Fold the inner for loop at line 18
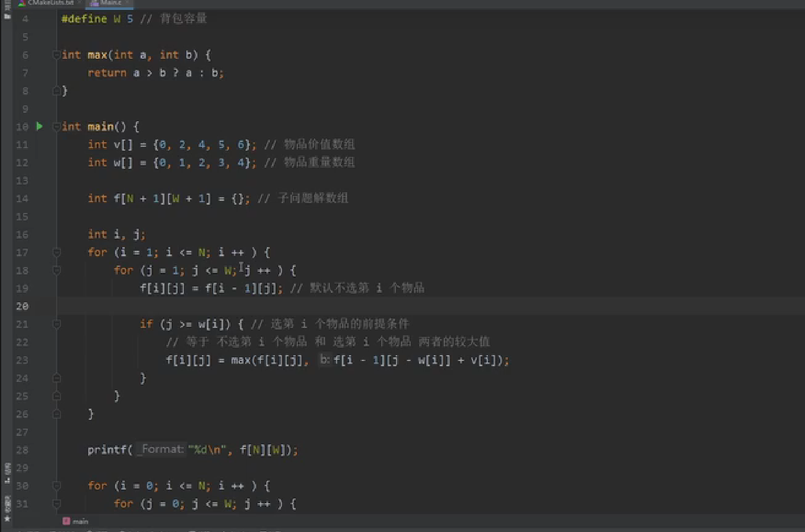 pyautogui.click(x=57, y=270)
